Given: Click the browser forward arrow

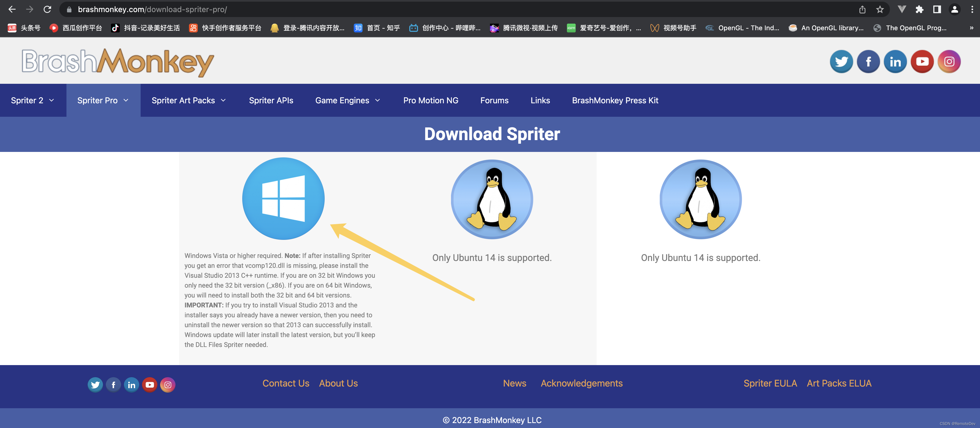Looking at the screenshot, I should (x=30, y=10).
